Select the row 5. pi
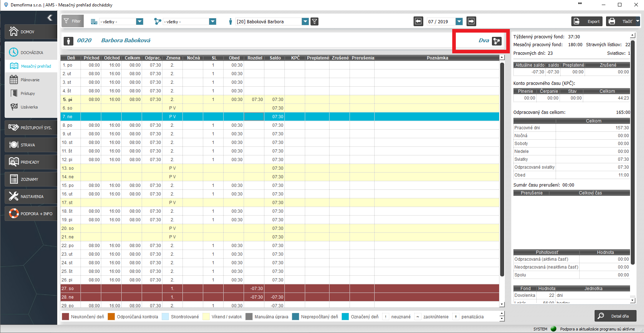644x333 pixels. [x=280, y=99]
